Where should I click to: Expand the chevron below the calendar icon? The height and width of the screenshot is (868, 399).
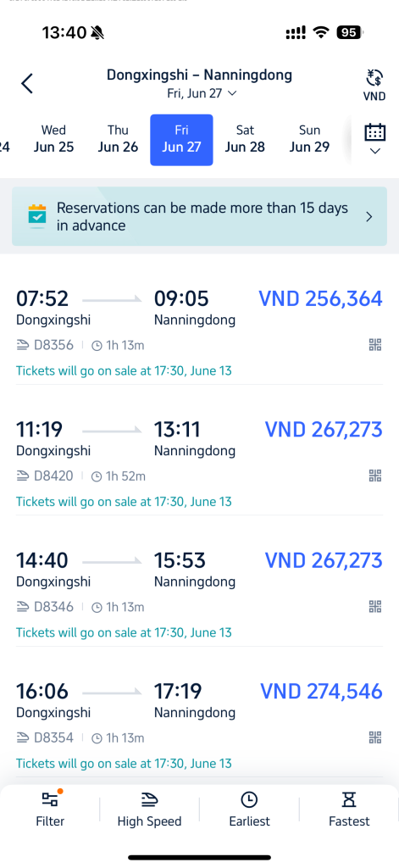coord(374,151)
